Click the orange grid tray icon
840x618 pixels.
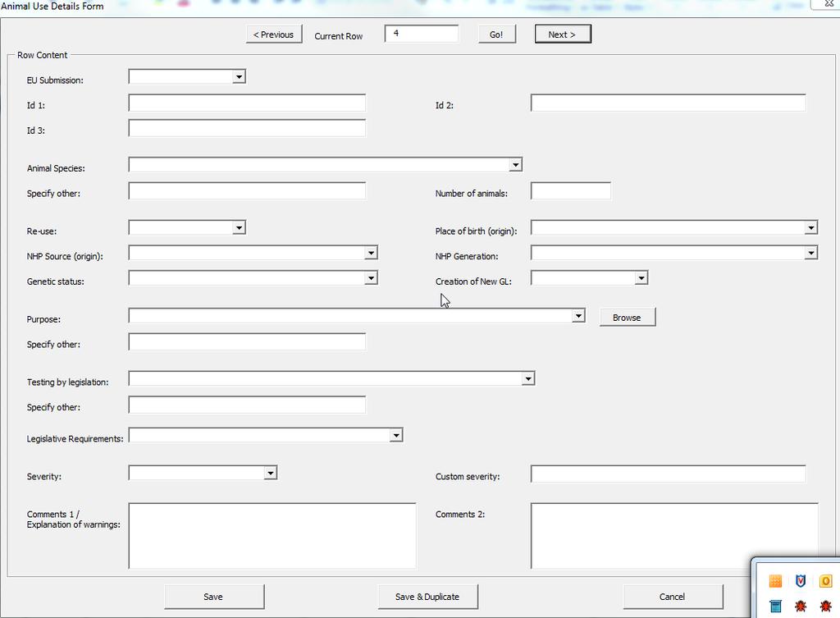pos(775,580)
